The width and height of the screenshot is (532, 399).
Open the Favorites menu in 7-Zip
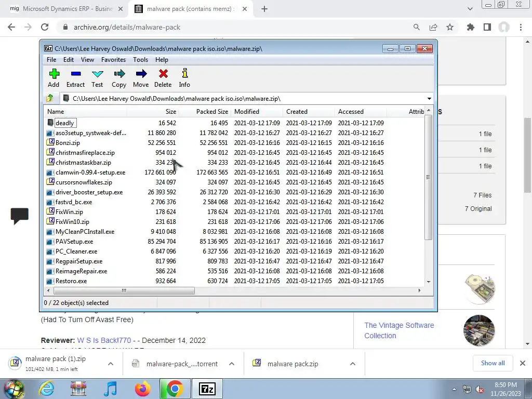(x=114, y=60)
